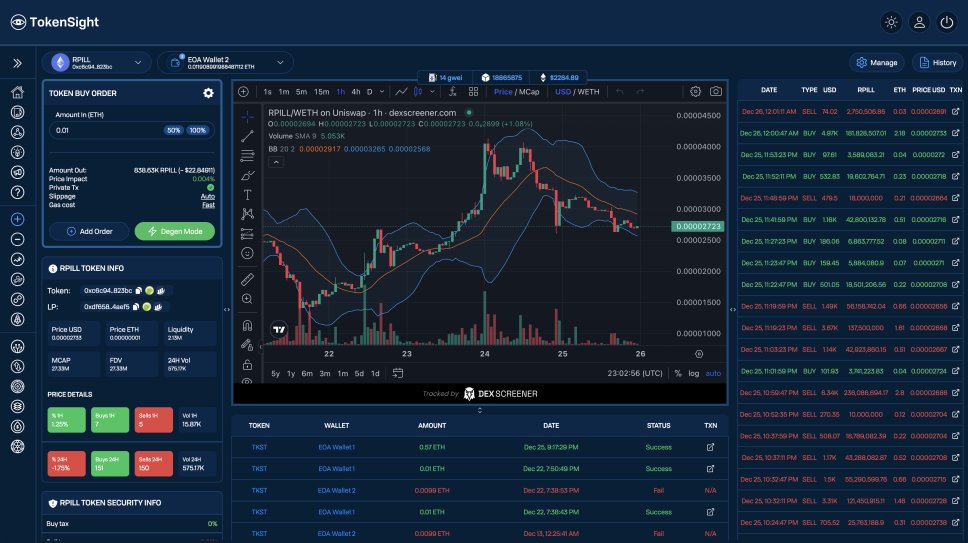Click the History button
This screenshot has height=543, width=968.
tap(938, 62)
